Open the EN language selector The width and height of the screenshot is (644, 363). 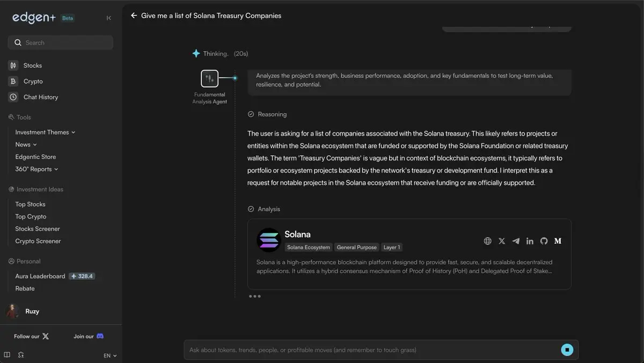[x=110, y=355]
